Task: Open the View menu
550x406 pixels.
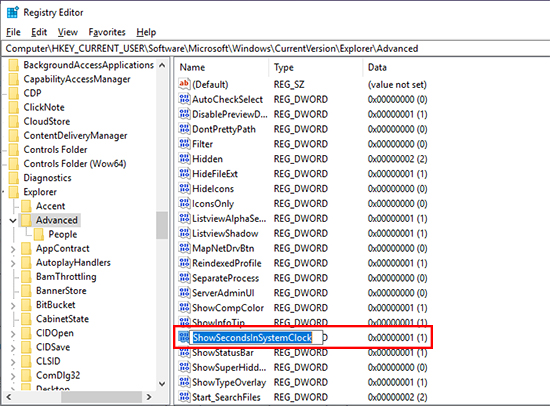Action: click(68, 32)
